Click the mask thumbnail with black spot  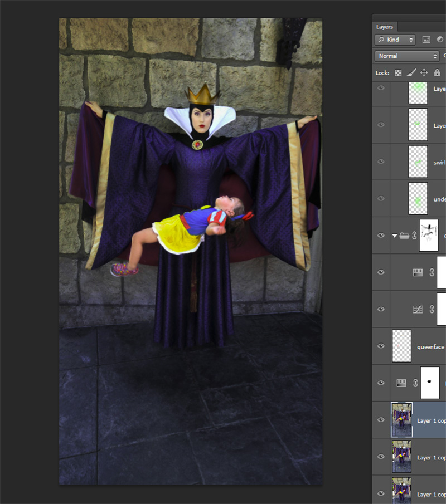pos(430,383)
